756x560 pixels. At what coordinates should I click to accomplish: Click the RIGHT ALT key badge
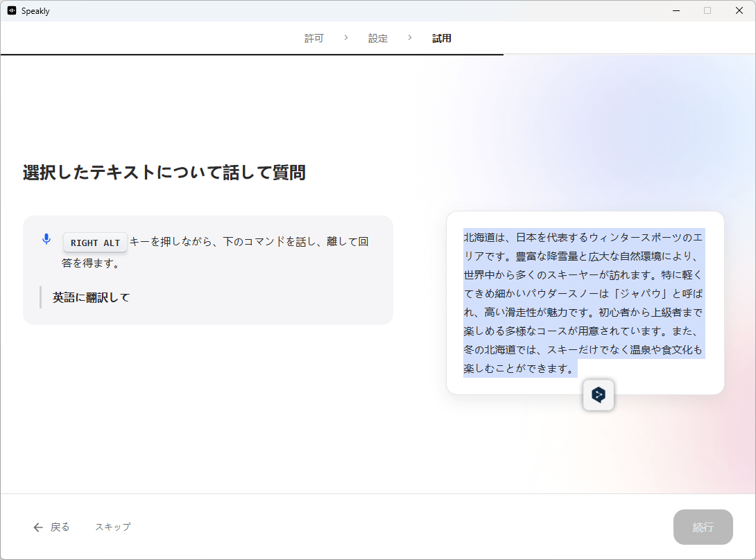click(95, 243)
